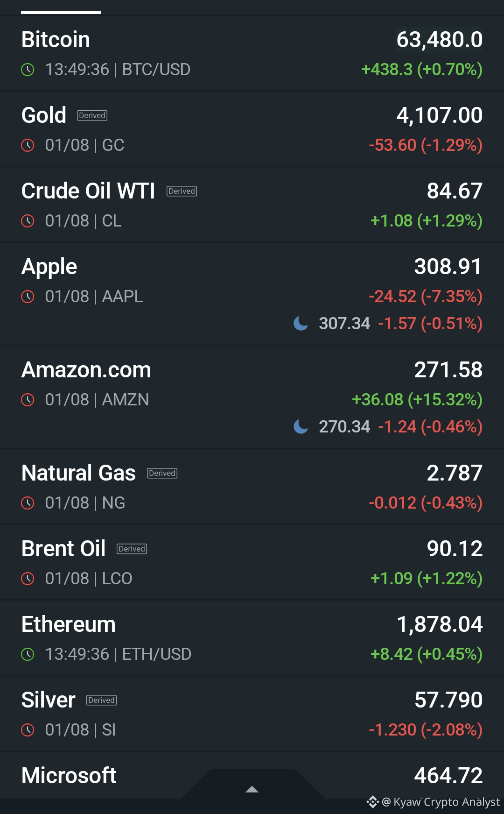
Task: Open the Natural Gas row
Action: (x=252, y=487)
